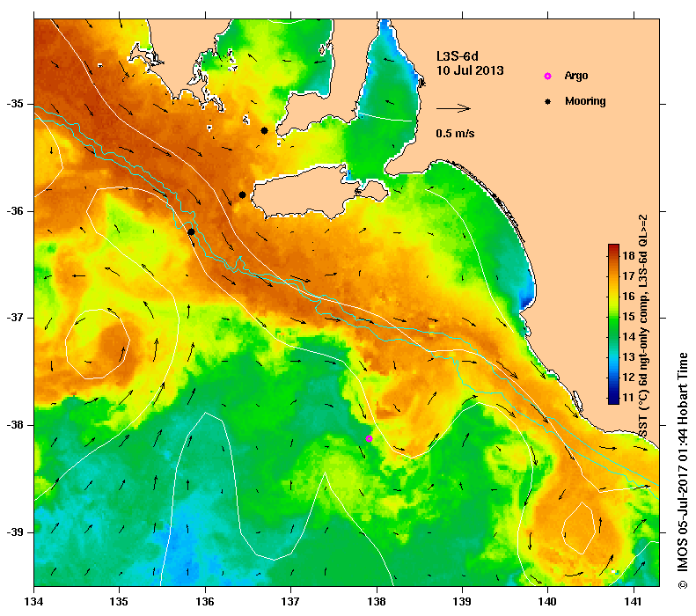Click the colorbar value '15'
Screen dimensions: 696x616
628,317
